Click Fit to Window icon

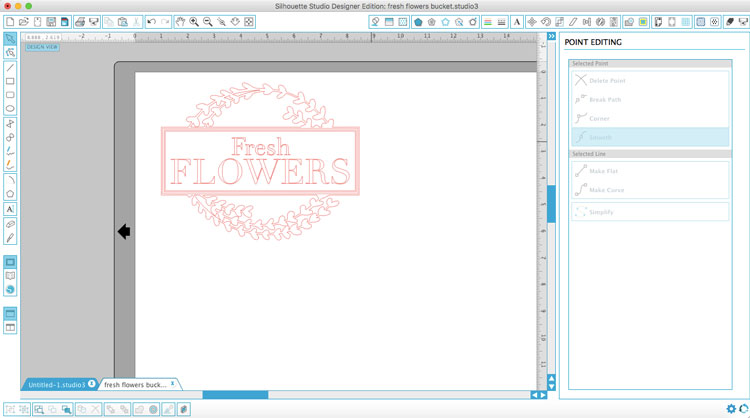pos(249,22)
